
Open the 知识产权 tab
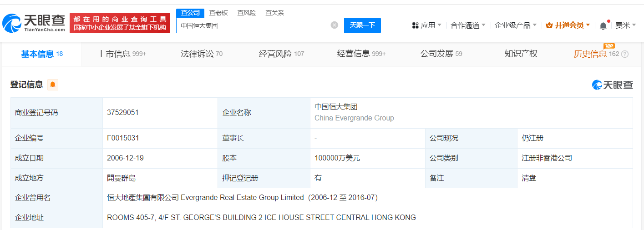521,54
